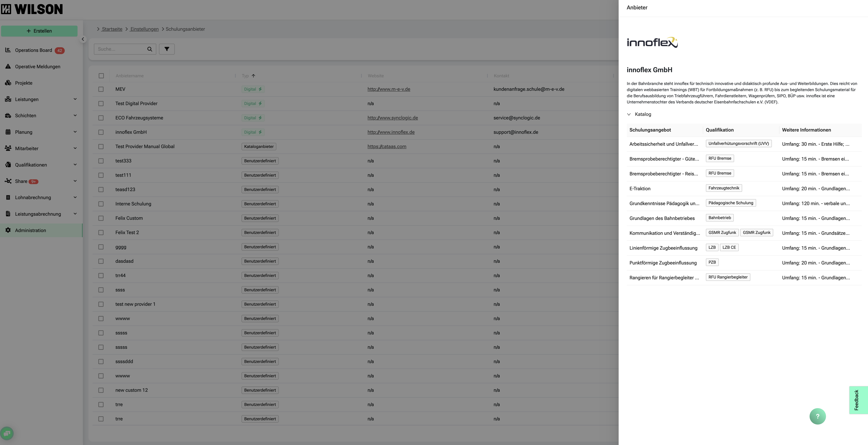Viewport: 868px width, 445px height.
Task: Expand the Mitarbeiter menu chevron
Action: (x=75, y=148)
